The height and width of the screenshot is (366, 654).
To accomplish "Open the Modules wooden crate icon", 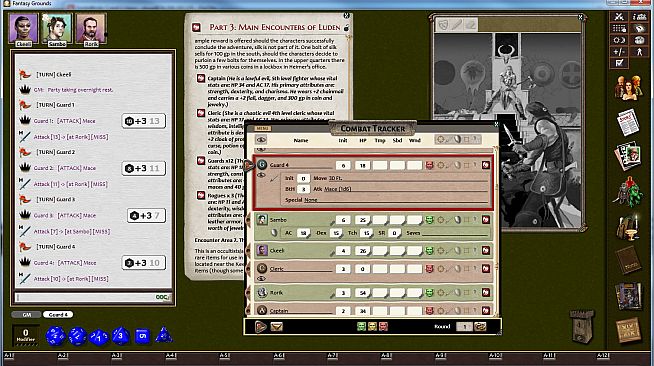I will 628,330.
